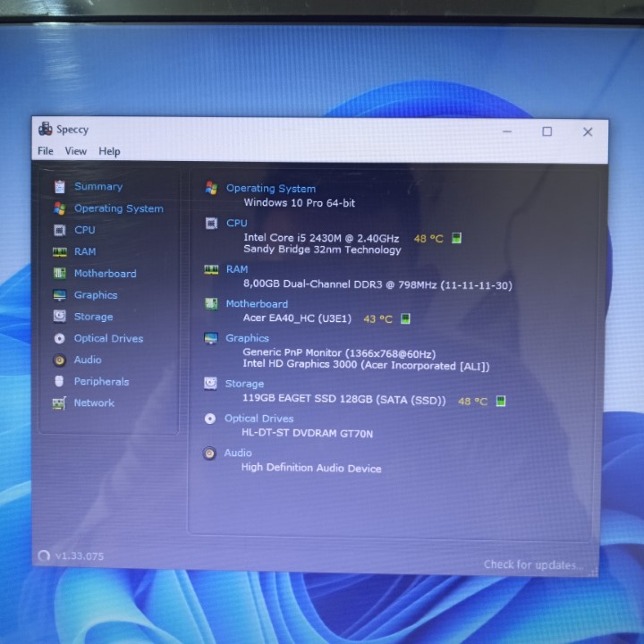Click the Motherboard icon in the sidebar
Screen dimensions: 644x644
point(59,274)
